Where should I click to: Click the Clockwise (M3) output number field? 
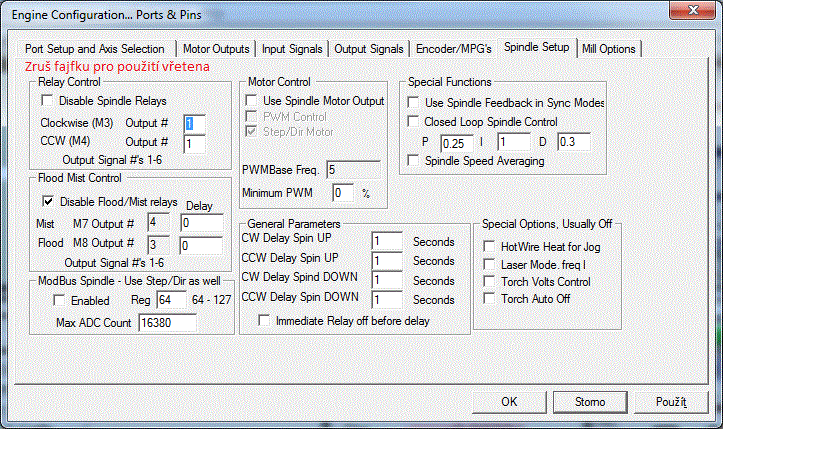[x=194, y=123]
